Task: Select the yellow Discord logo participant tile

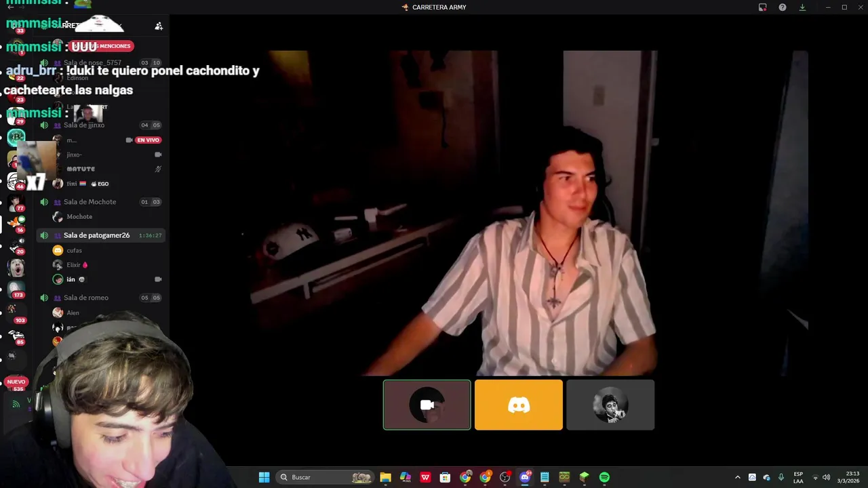Action: click(x=519, y=405)
